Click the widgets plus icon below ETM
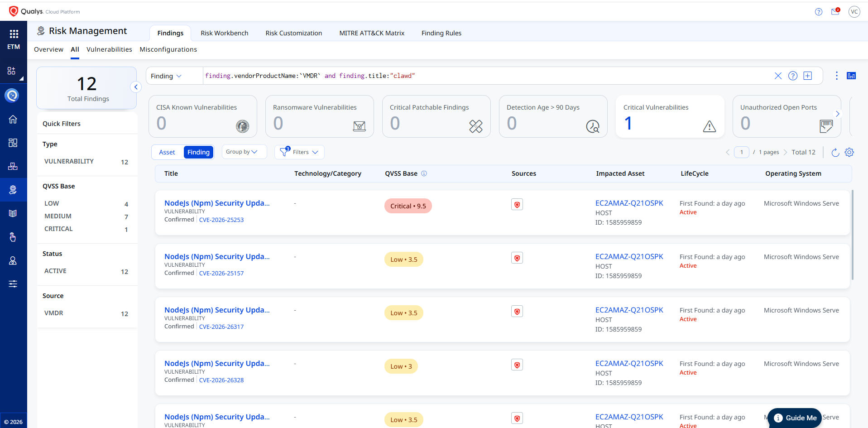Image resolution: width=868 pixels, height=428 pixels. pyautogui.click(x=12, y=71)
